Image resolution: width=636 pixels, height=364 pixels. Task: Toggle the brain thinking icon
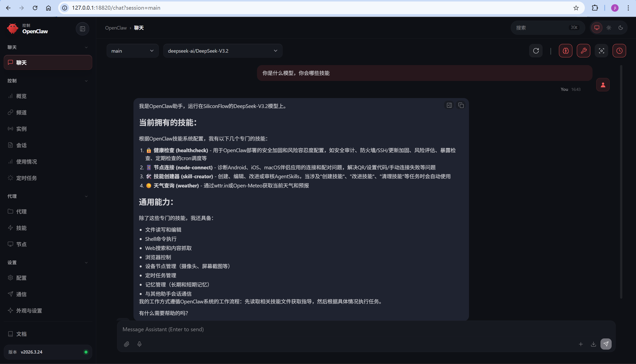565,51
